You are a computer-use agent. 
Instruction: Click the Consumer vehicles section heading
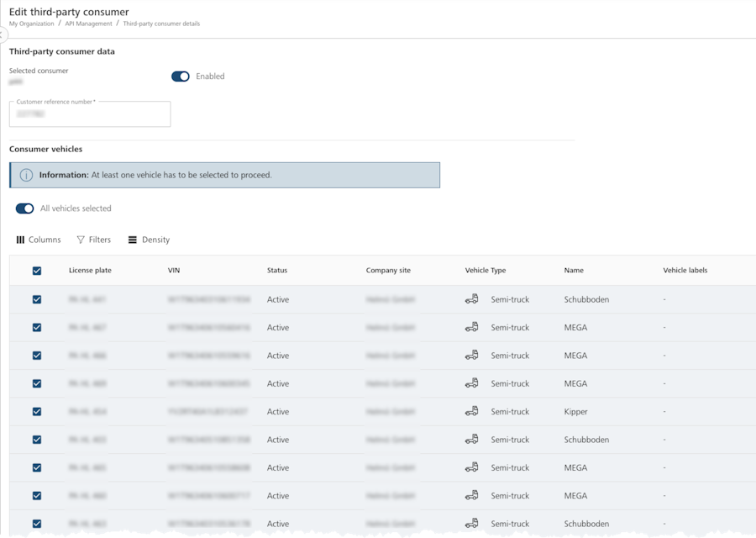click(x=46, y=149)
